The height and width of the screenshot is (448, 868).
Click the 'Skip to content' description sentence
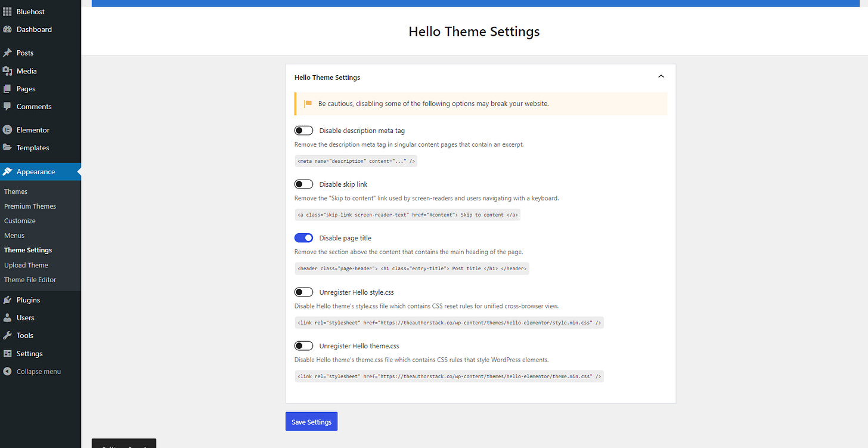[x=427, y=198]
